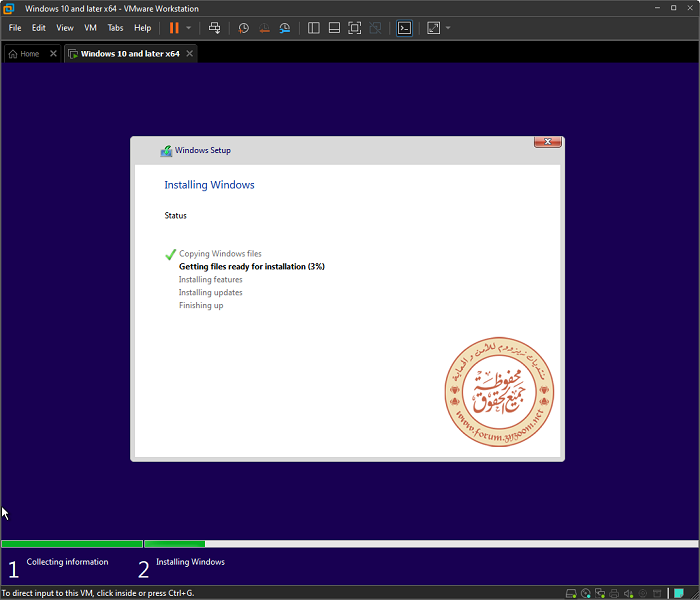Click the 'To direct input to this VM' hint
700x600 pixels.
coord(98,593)
